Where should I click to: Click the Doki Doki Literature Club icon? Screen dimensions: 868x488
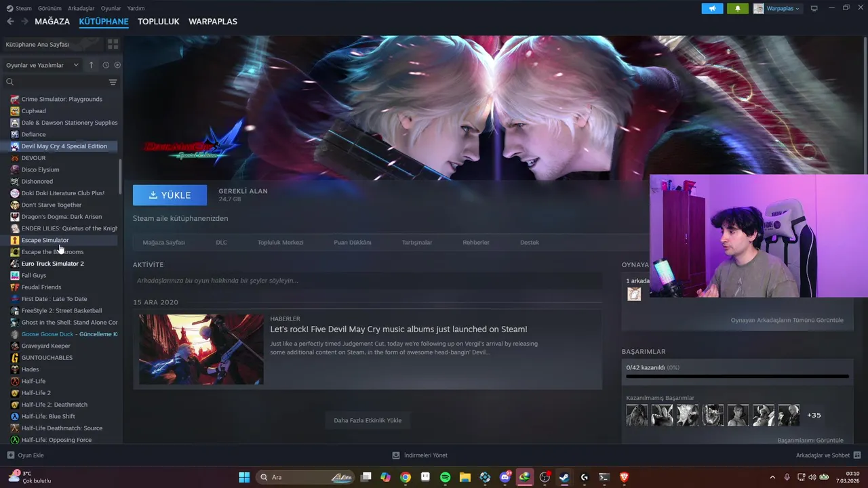(15, 193)
